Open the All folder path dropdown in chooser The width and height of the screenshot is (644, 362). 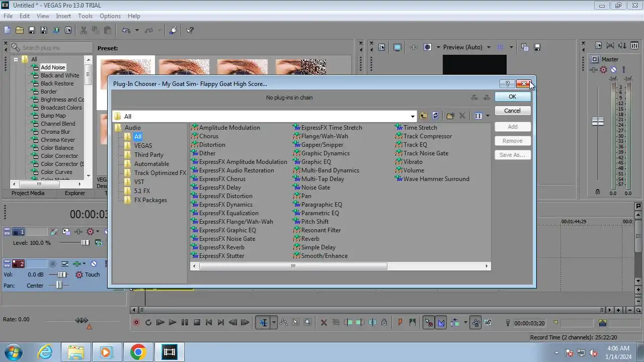coord(413,116)
